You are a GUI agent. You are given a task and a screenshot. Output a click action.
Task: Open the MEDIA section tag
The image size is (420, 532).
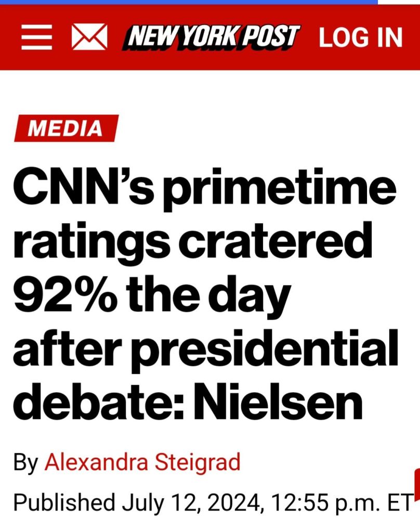65,128
